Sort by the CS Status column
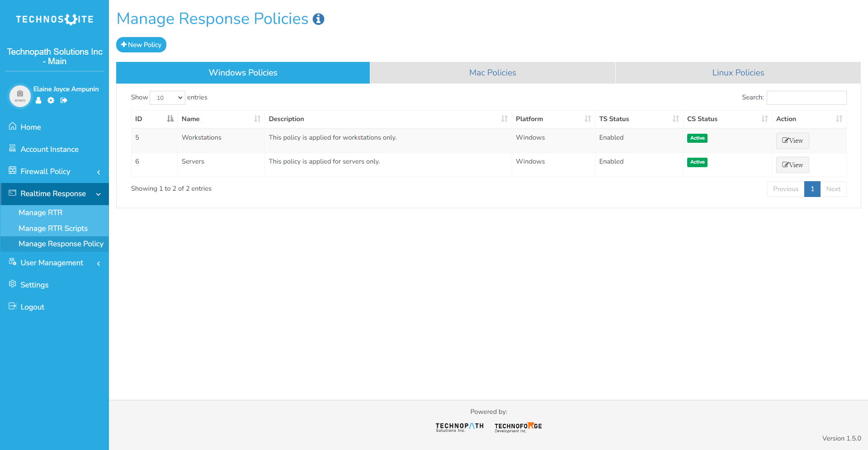868x450 pixels. coord(726,119)
